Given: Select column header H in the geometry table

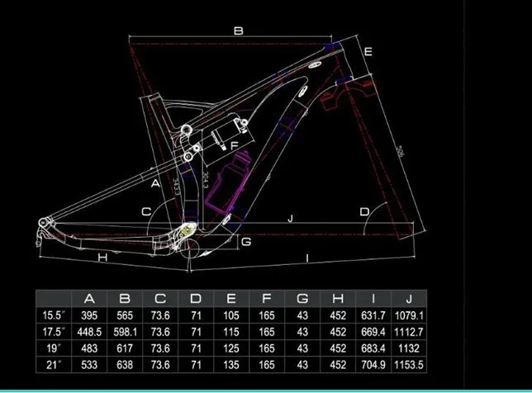Looking at the screenshot, I should pyautogui.click(x=338, y=299).
